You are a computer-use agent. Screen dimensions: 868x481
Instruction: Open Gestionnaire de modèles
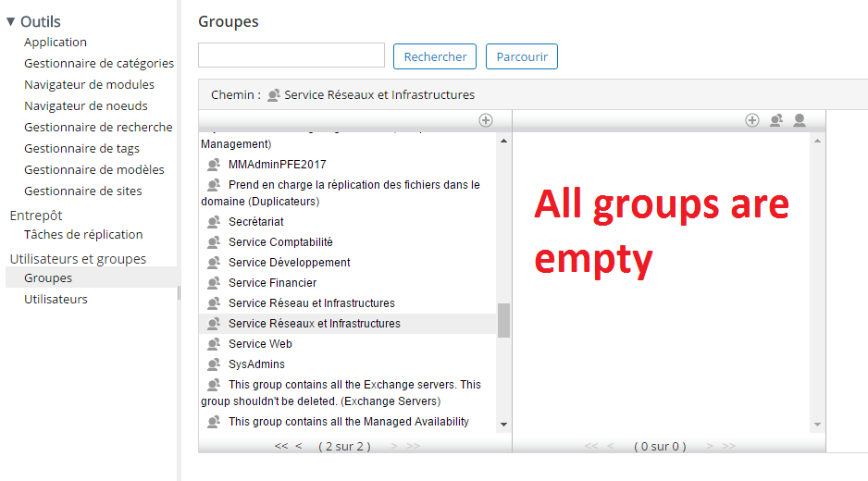(x=94, y=169)
